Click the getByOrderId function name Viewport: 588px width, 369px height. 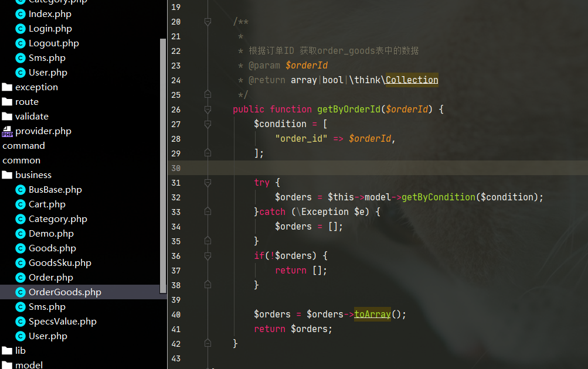(x=349, y=110)
